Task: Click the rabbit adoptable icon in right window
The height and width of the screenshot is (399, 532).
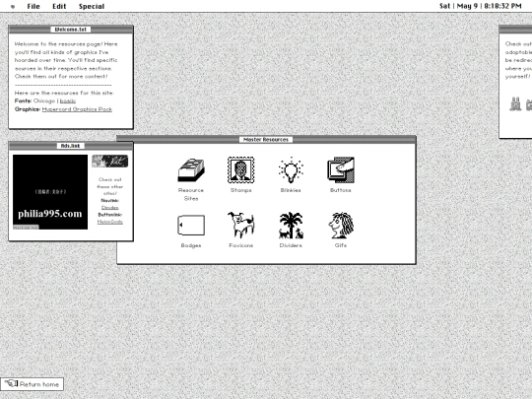Action: pyautogui.click(x=515, y=103)
